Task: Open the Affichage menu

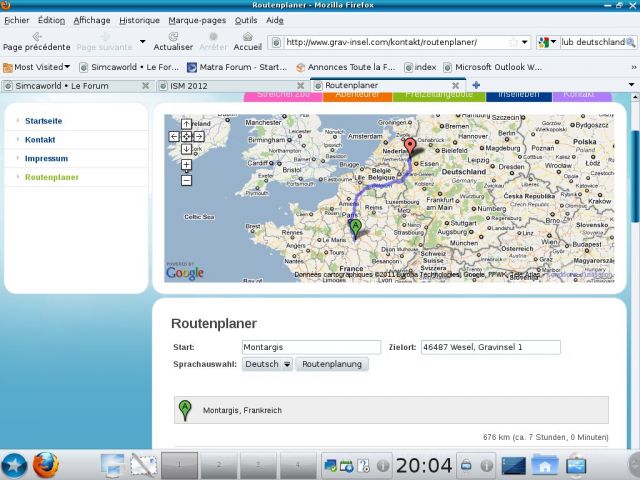Action: tap(92, 20)
